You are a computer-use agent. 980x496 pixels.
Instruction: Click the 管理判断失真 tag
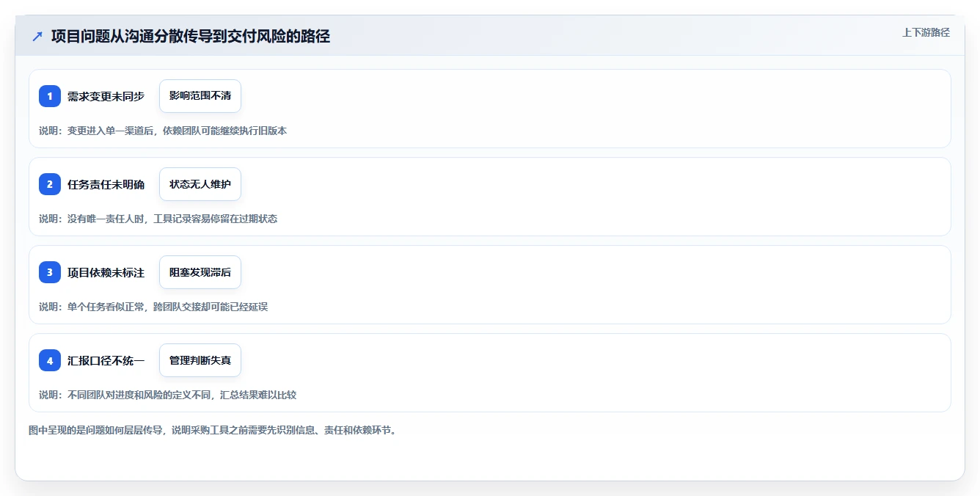[200, 360]
